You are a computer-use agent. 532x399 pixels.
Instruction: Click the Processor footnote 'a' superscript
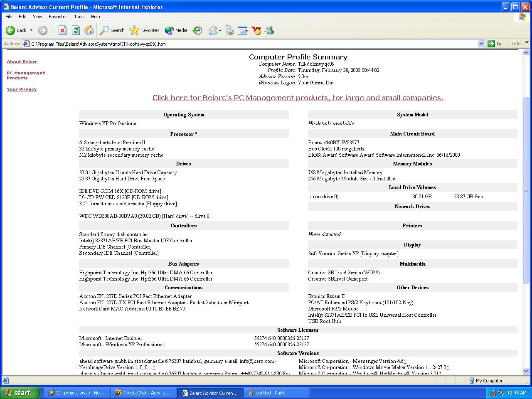(x=196, y=133)
